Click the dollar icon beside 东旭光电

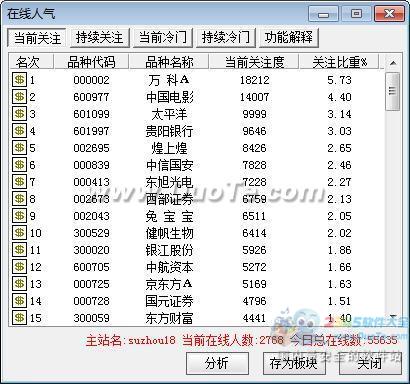tap(19, 182)
